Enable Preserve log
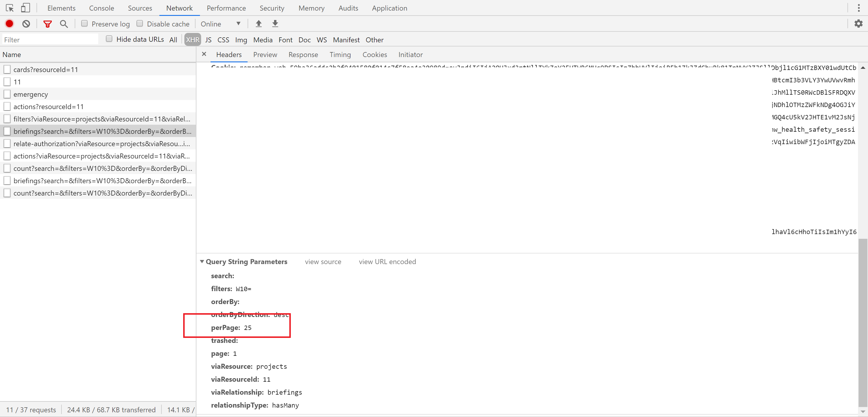The height and width of the screenshot is (417, 868). click(x=84, y=23)
